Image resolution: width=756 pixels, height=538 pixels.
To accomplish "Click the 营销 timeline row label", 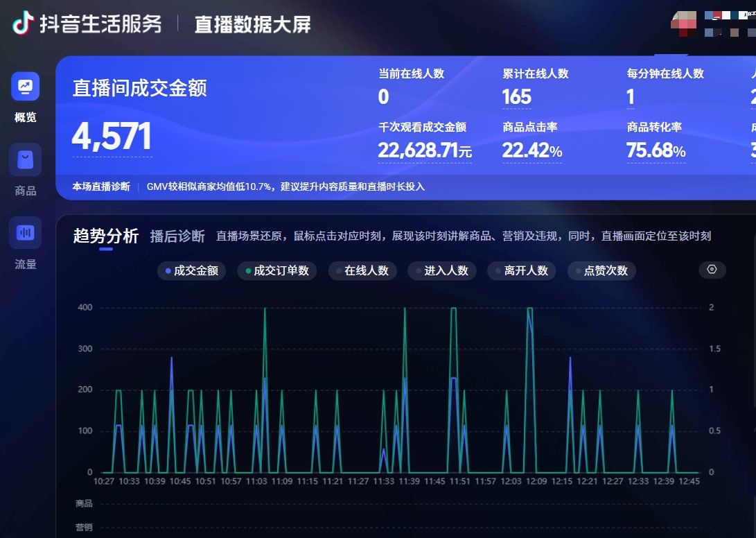I will pos(84,527).
